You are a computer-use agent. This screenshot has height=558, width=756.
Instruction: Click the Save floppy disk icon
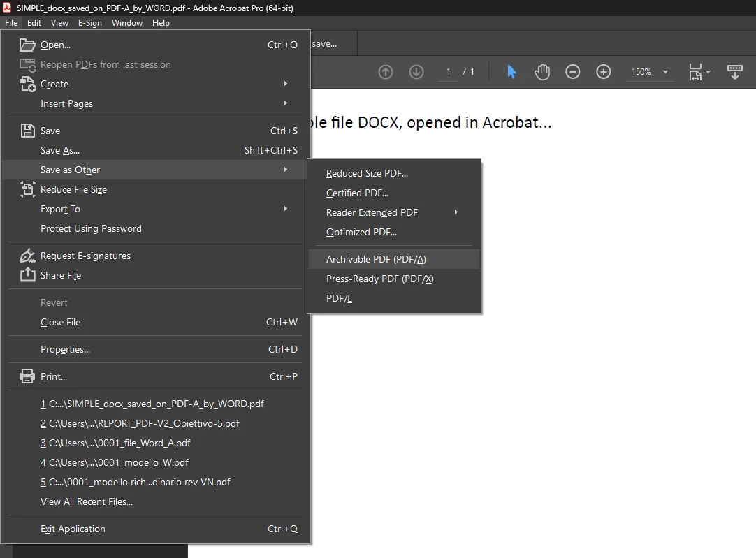click(27, 131)
